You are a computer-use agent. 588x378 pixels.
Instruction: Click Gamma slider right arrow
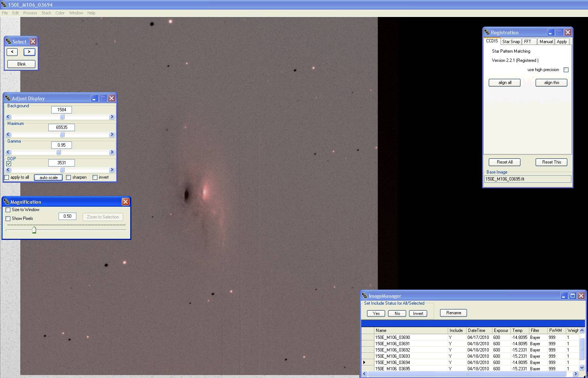(112, 153)
